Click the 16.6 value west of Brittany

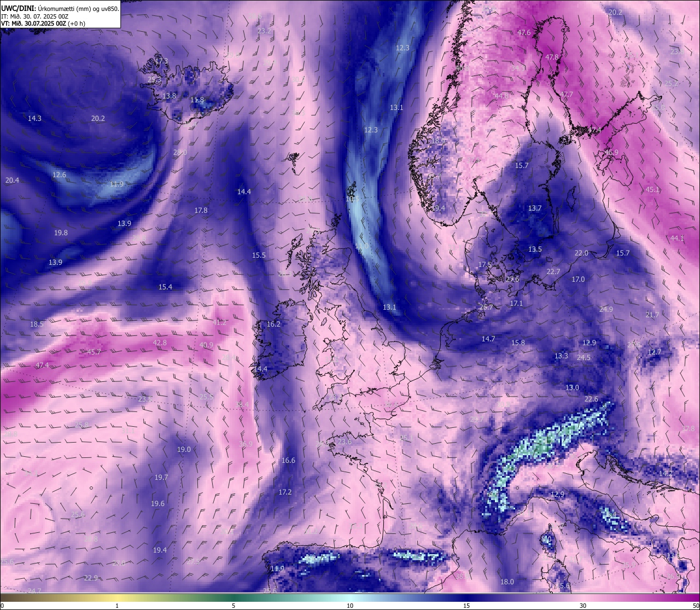pyautogui.click(x=288, y=461)
